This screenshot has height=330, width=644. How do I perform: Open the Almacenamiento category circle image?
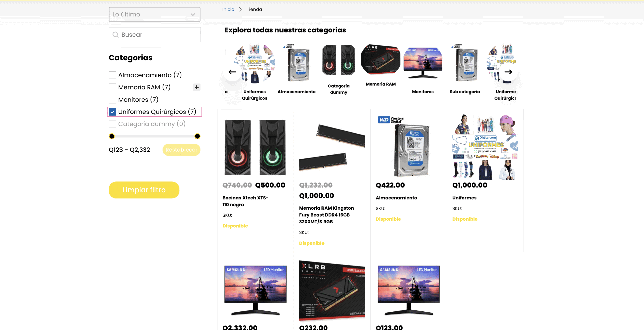point(297,64)
